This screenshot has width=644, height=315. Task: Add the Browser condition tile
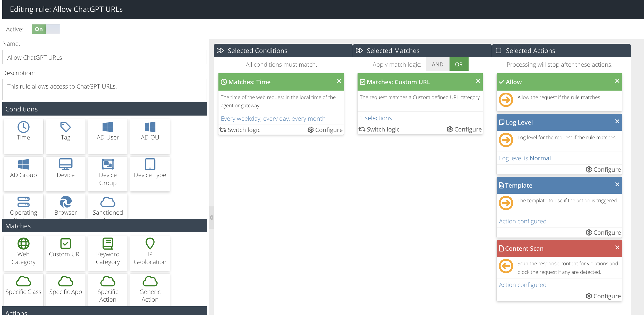[66, 206]
